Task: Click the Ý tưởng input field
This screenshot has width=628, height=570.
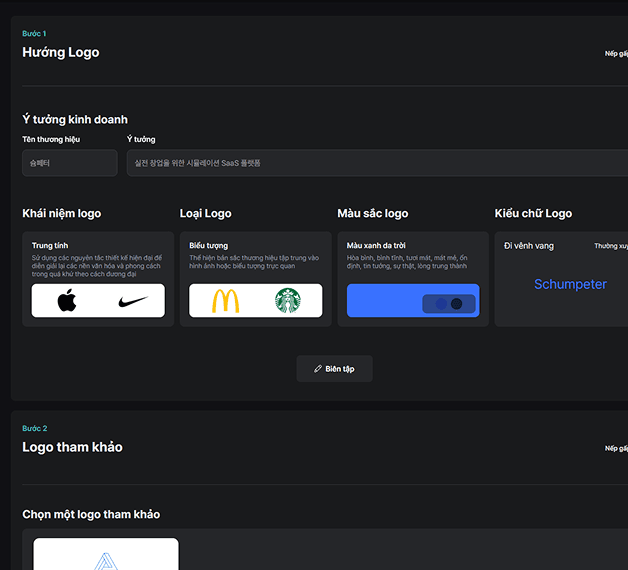Action: (x=377, y=163)
